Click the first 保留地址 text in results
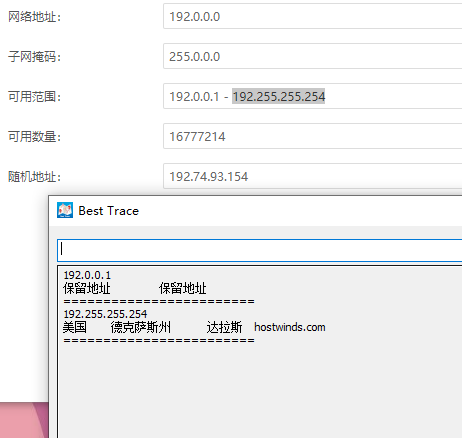Image resolution: width=462 pixels, height=438 pixels. (x=87, y=289)
